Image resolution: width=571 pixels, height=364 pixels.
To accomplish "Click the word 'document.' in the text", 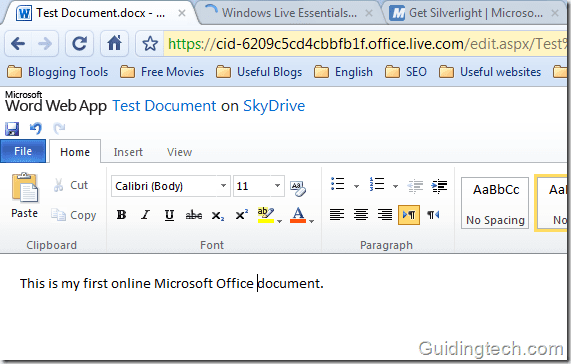I will pos(291,283).
